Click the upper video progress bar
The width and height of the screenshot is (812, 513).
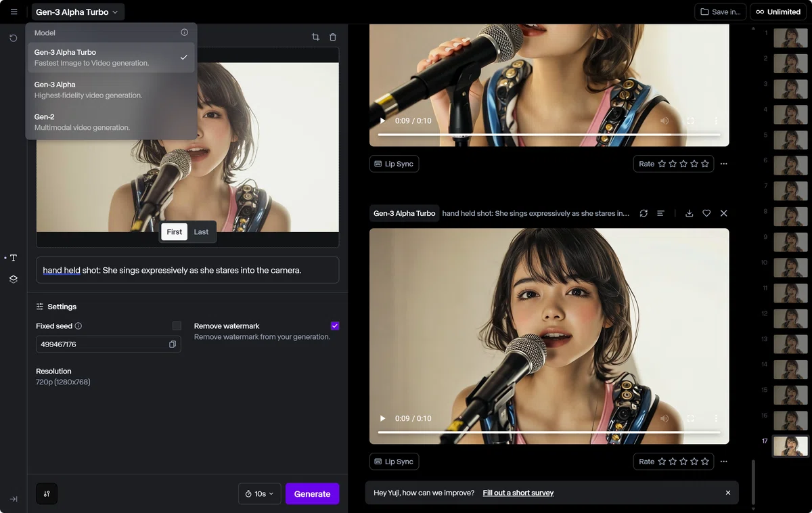549,135
